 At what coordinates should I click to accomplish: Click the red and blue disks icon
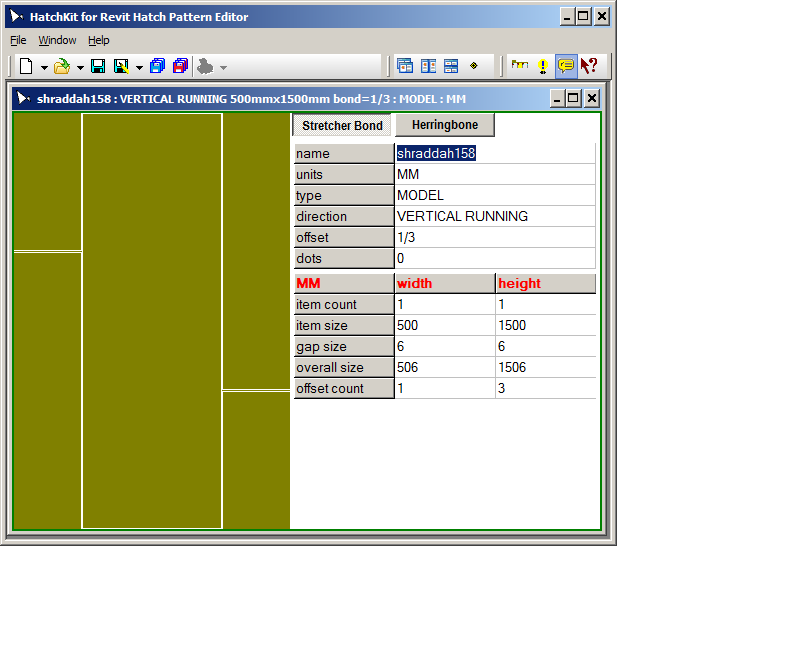(180, 66)
